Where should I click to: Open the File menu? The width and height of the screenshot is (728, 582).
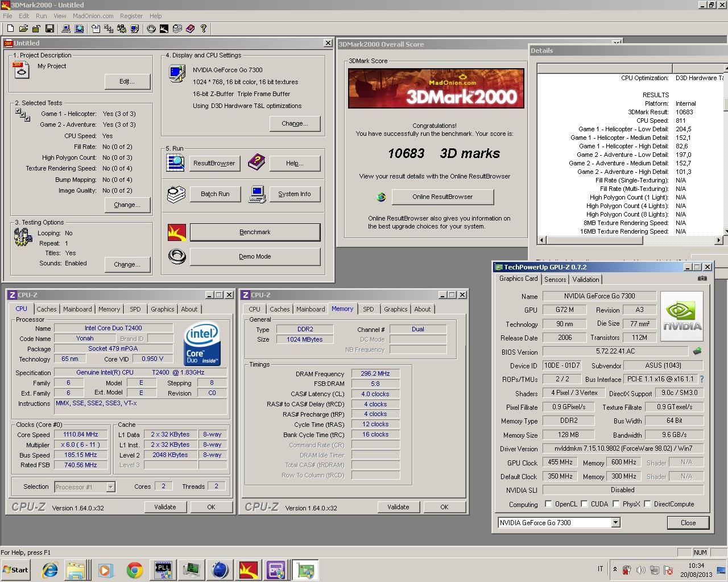coord(7,16)
